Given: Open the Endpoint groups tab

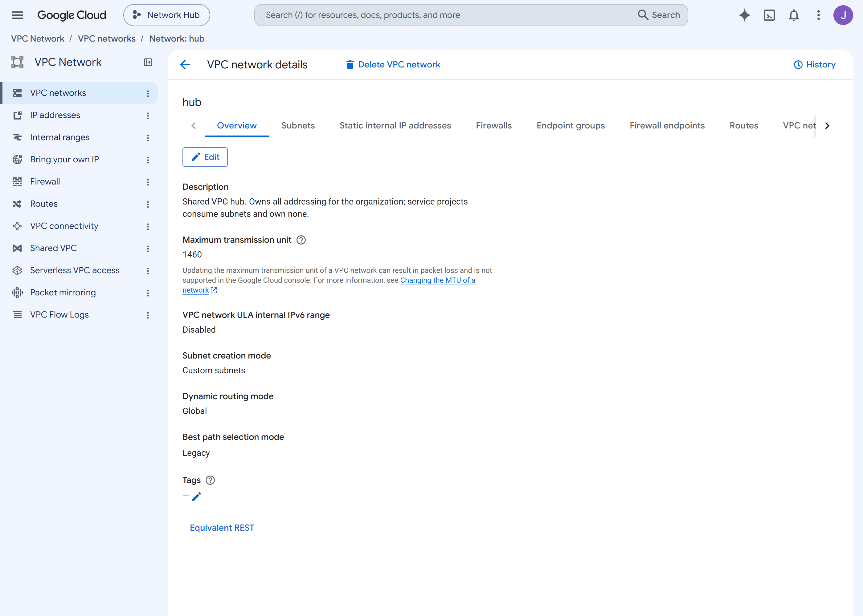Looking at the screenshot, I should pyautogui.click(x=571, y=126).
